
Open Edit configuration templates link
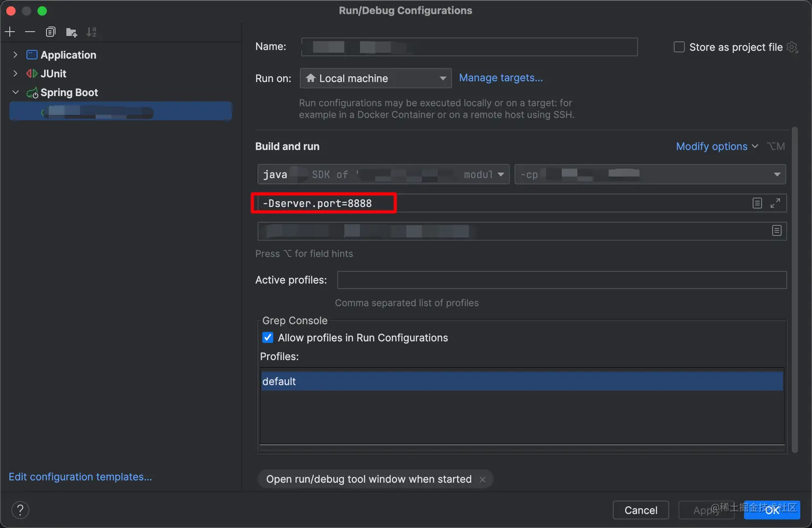click(80, 477)
